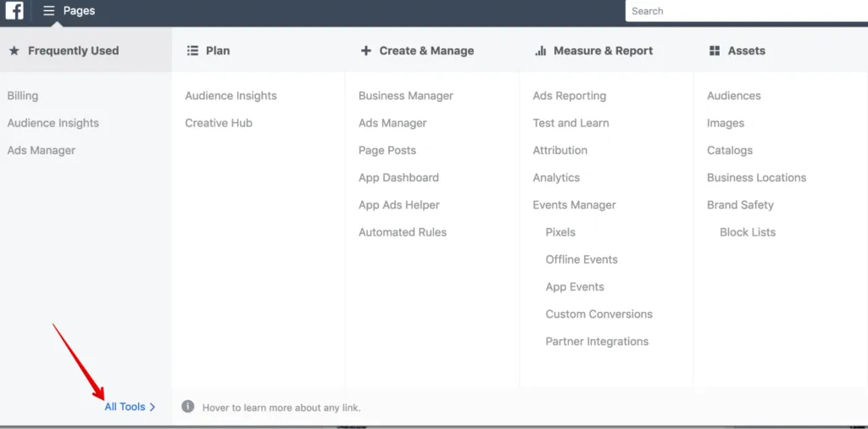This screenshot has width=868, height=429.
Task: Open Analytics
Action: point(556,178)
